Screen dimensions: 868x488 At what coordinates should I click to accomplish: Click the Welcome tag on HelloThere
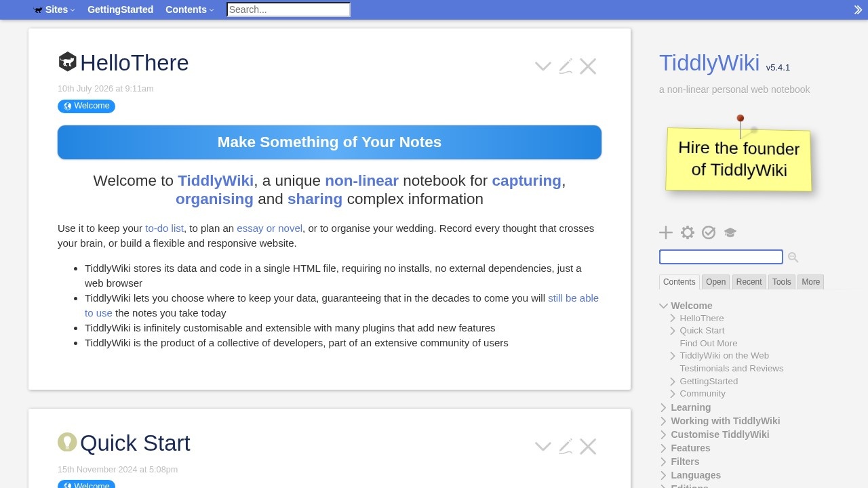pyautogui.click(x=86, y=106)
